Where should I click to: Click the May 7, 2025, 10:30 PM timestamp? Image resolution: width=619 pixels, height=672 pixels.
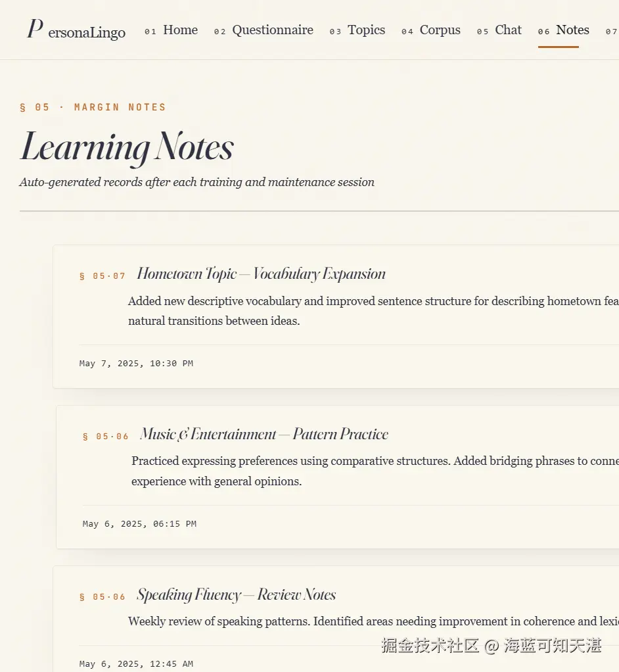pos(136,364)
